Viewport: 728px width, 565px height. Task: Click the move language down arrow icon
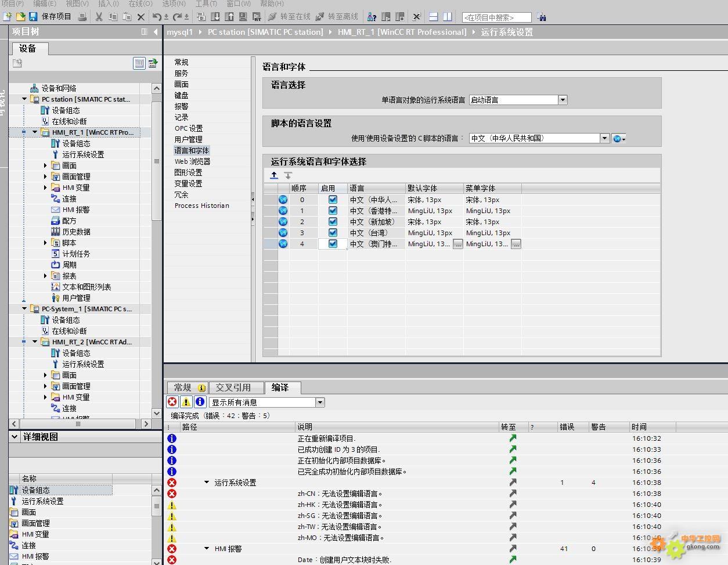[288, 175]
